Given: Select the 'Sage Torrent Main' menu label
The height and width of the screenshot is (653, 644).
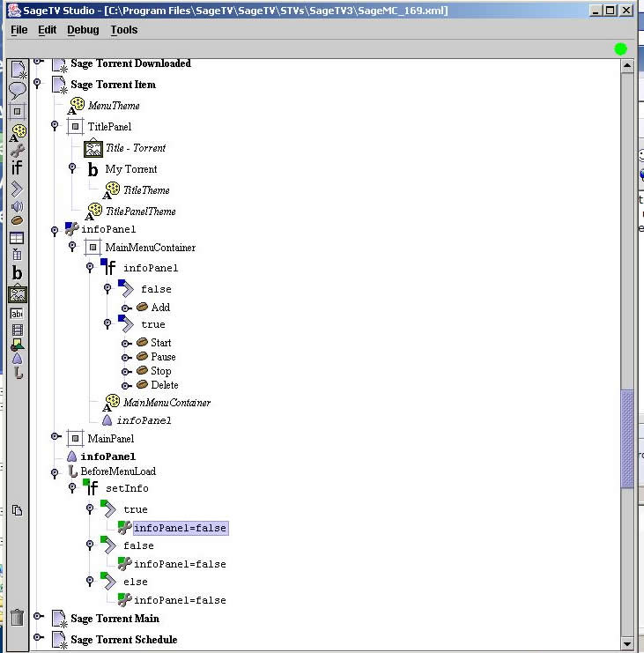Looking at the screenshot, I should pos(115,619).
